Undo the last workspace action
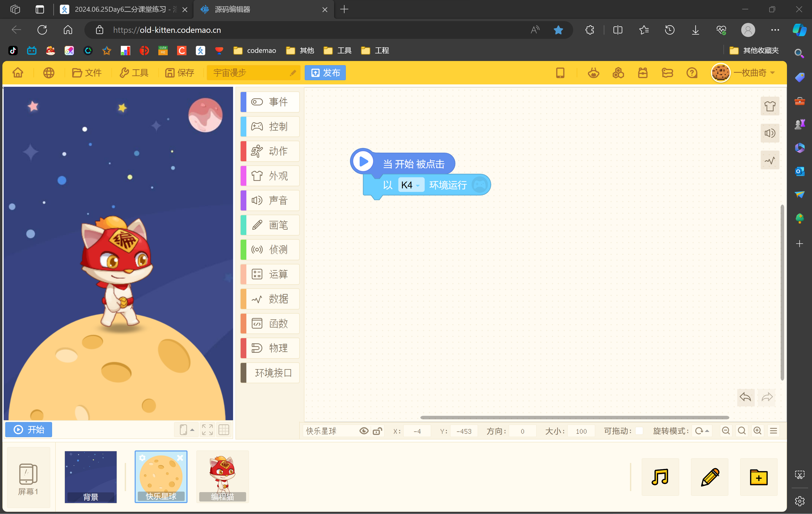Viewport: 812px width, 514px height. [746, 397]
